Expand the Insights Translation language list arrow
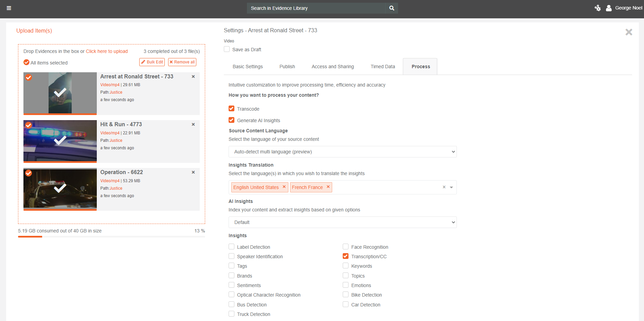This screenshot has height=321, width=644. (451, 187)
